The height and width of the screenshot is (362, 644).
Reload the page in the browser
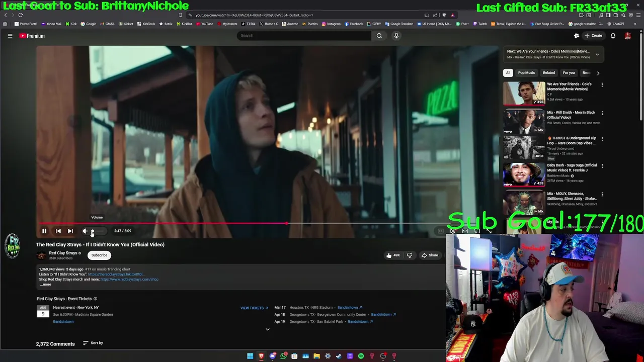click(x=21, y=15)
